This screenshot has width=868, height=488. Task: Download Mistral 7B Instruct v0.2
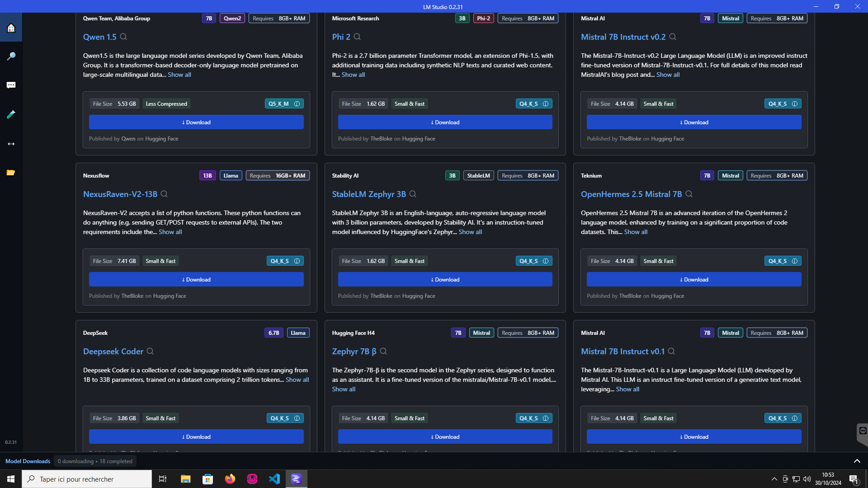click(x=694, y=122)
